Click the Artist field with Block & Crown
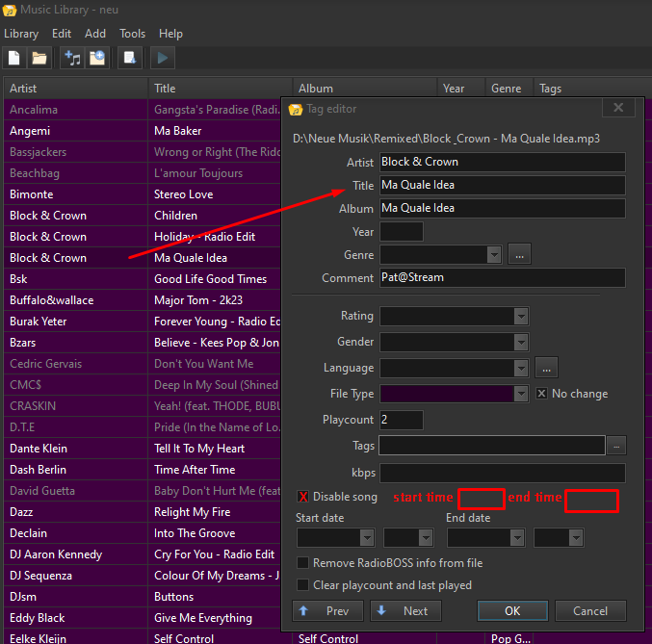Screen dimensions: 652x644 tap(503, 162)
